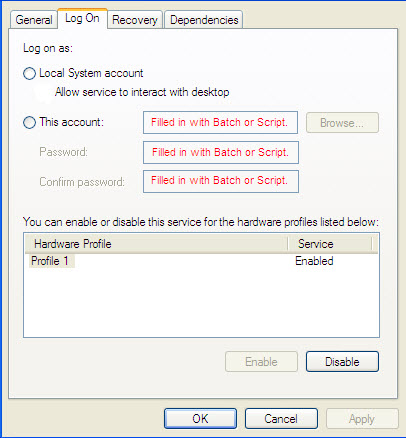The height and width of the screenshot is (438, 406).
Task: Click the Apply button
Action: (x=362, y=419)
